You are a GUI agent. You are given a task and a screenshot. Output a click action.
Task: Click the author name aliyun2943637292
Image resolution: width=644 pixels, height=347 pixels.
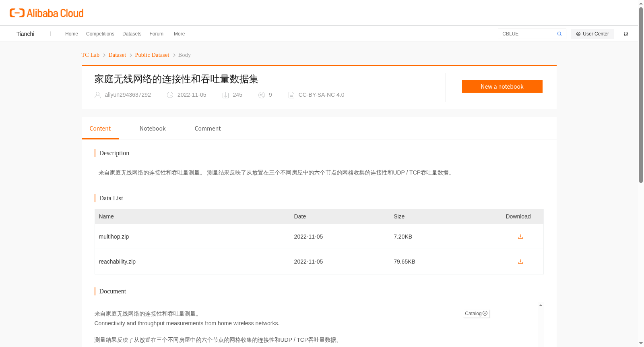point(128,95)
